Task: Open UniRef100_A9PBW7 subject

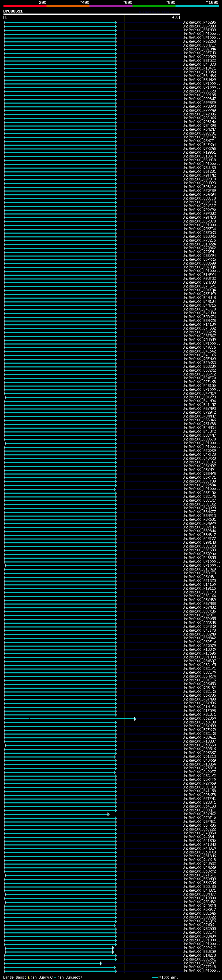Action: pos(199,99)
